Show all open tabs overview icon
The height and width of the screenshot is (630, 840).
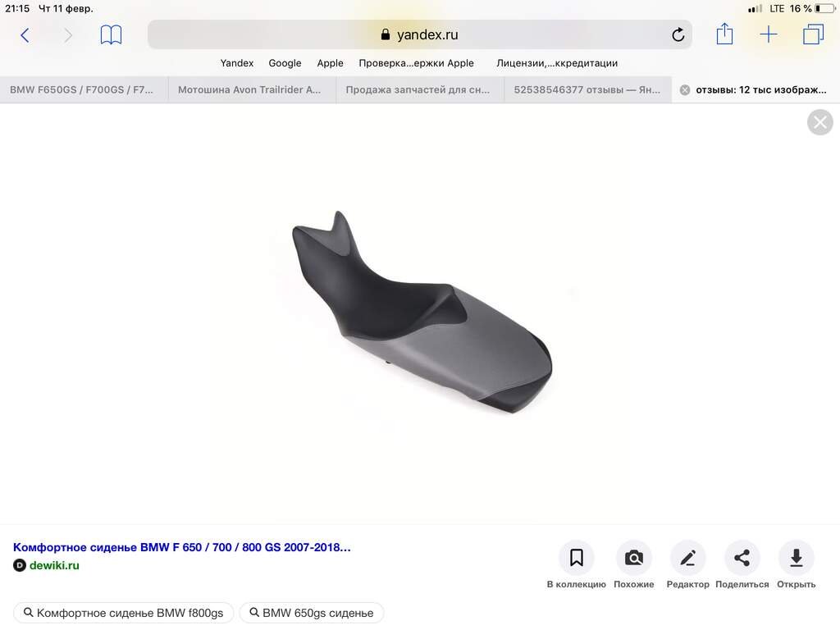[813, 34]
